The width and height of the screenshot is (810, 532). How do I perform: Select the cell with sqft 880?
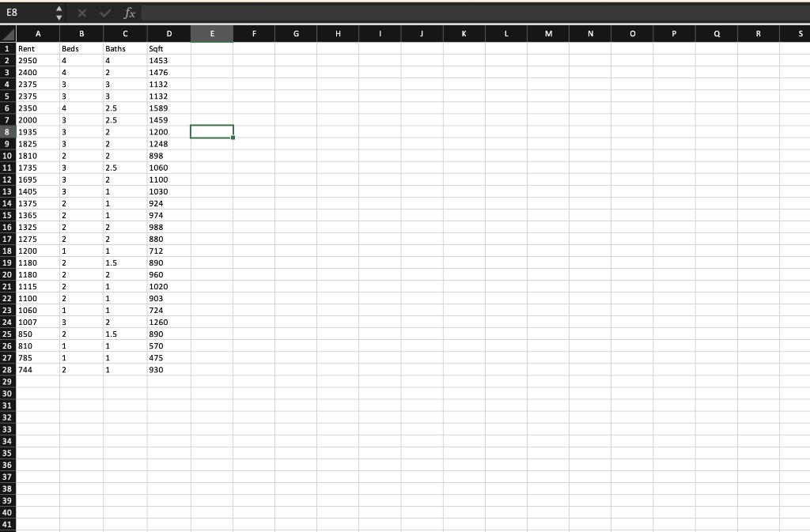coord(169,239)
